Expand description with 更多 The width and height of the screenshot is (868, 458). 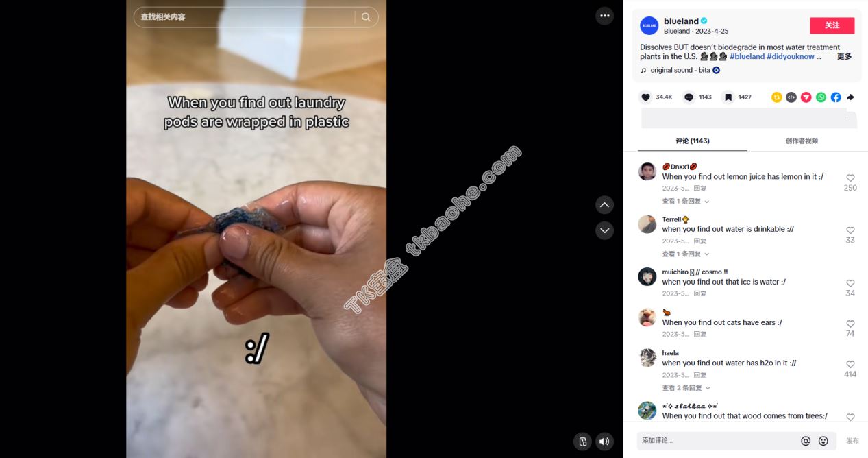pyautogui.click(x=844, y=57)
